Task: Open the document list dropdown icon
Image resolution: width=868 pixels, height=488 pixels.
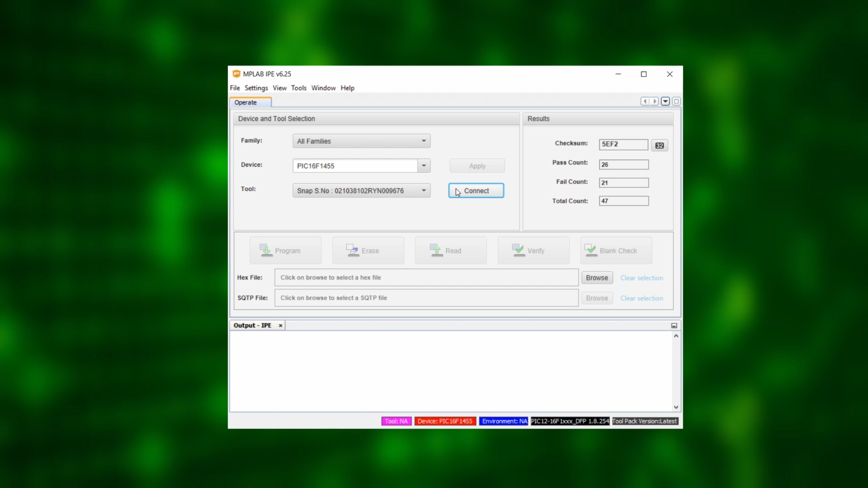Action: click(665, 101)
